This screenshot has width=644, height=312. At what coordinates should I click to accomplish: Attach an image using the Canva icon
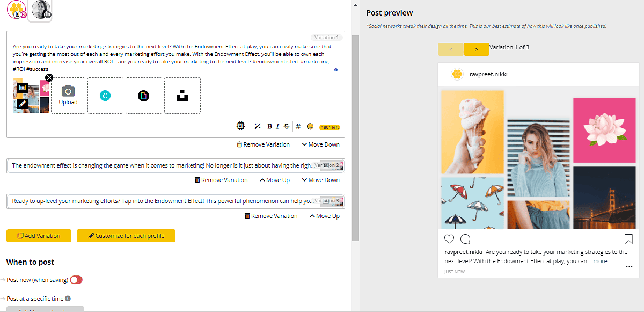coord(105,96)
